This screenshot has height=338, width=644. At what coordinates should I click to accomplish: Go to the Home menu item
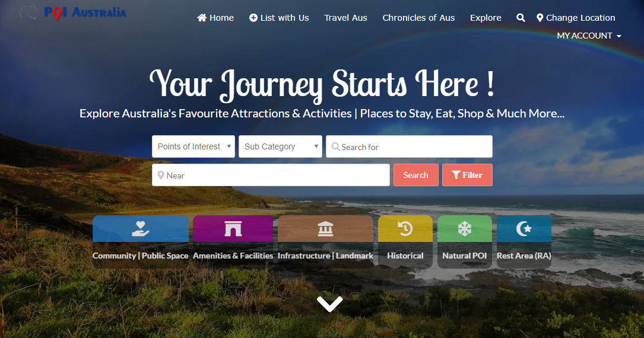[x=215, y=18]
